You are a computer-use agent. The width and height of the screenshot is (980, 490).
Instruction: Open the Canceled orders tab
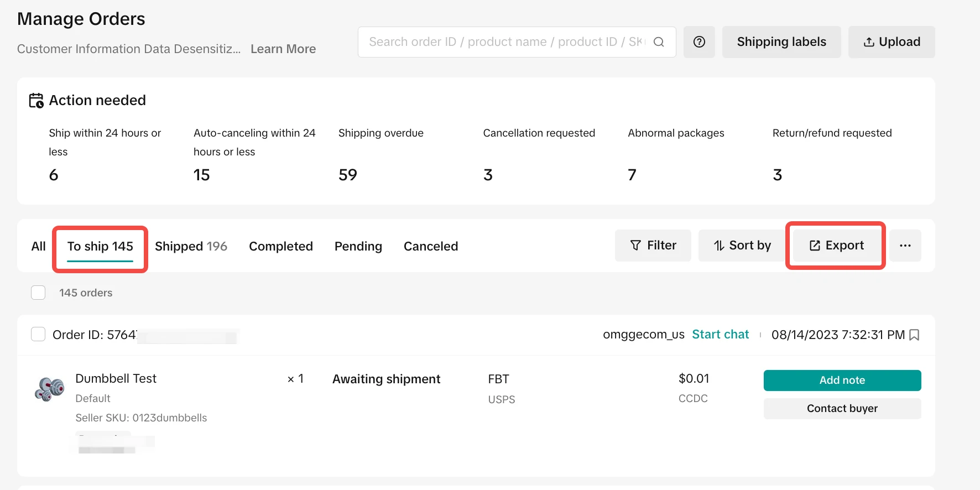(431, 246)
